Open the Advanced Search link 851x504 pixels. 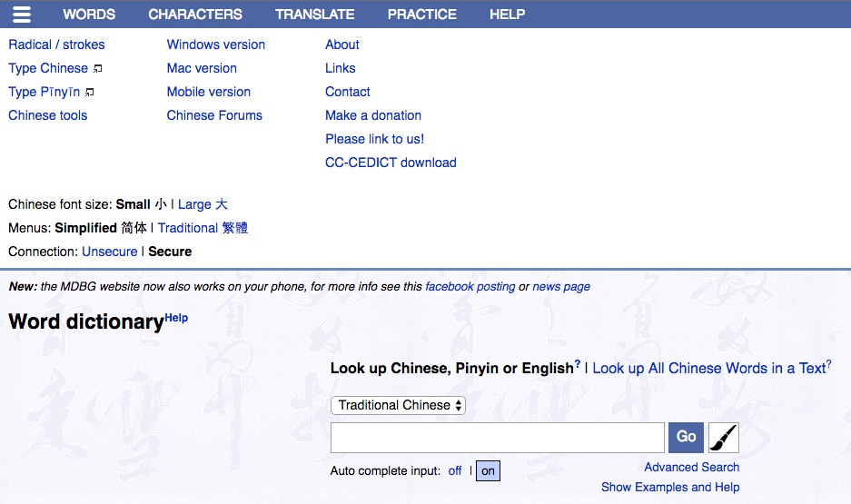click(691, 467)
